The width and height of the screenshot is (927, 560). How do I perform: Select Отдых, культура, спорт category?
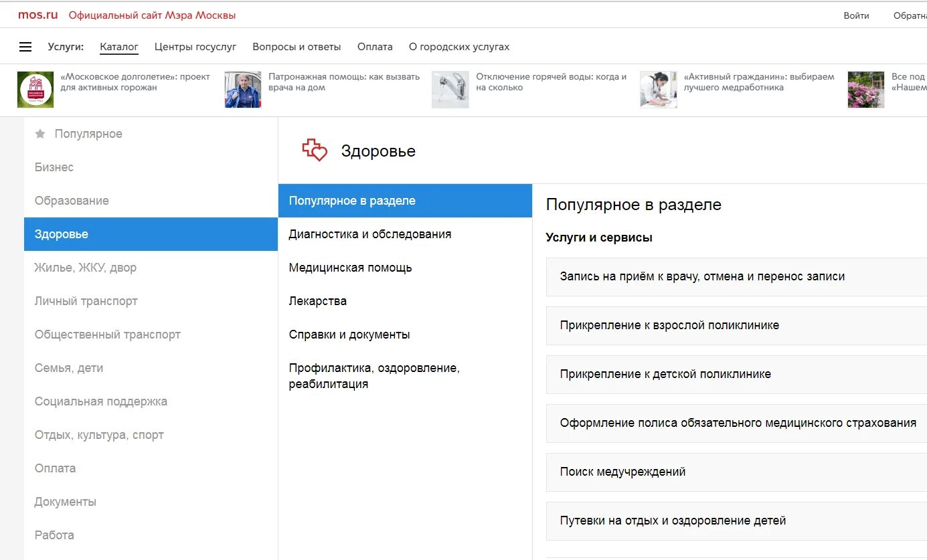point(151,435)
